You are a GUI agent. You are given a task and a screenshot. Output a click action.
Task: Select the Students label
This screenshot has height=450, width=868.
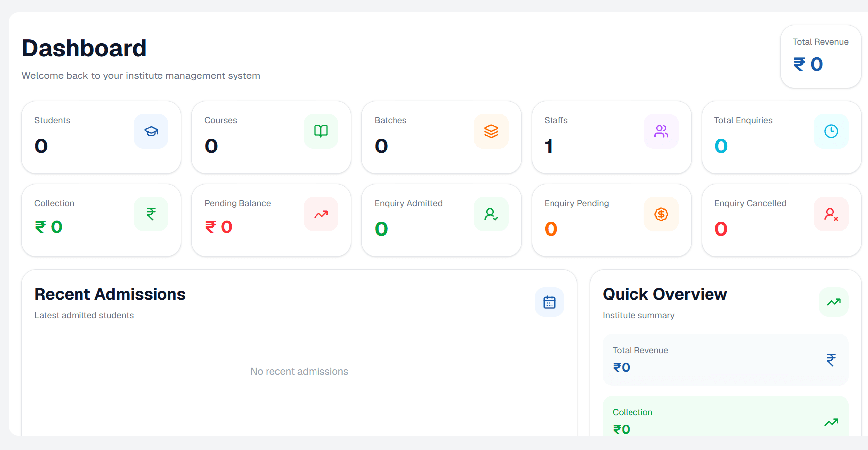pos(52,120)
